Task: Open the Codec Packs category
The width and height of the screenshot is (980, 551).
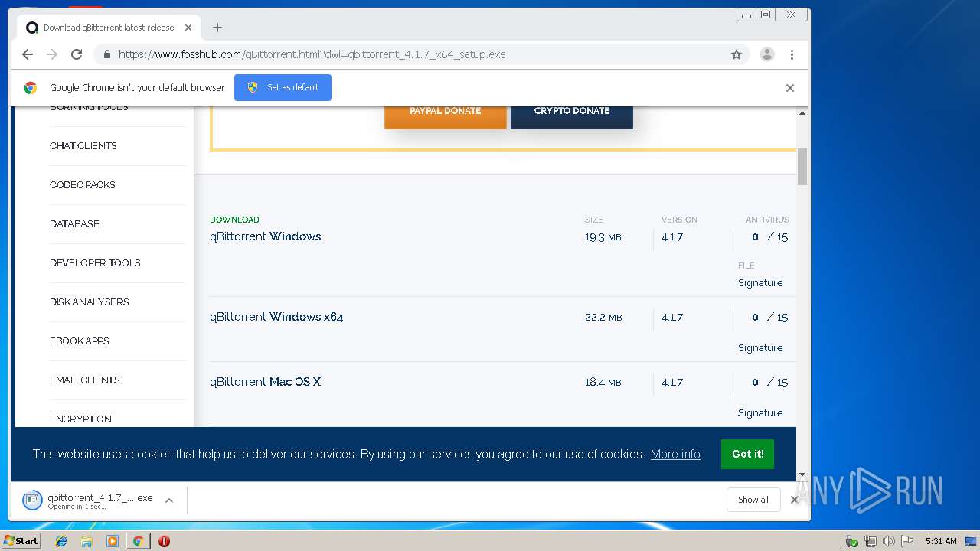Action: tap(83, 184)
